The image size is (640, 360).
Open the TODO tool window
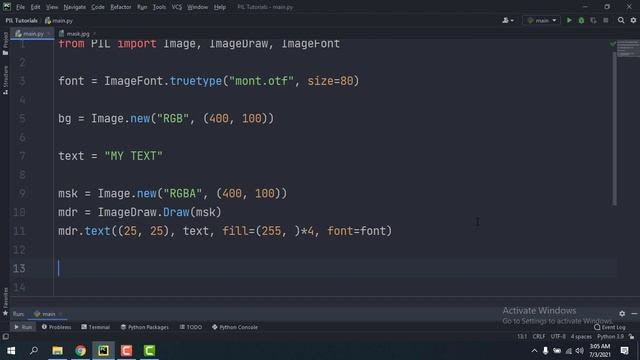(x=191, y=327)
